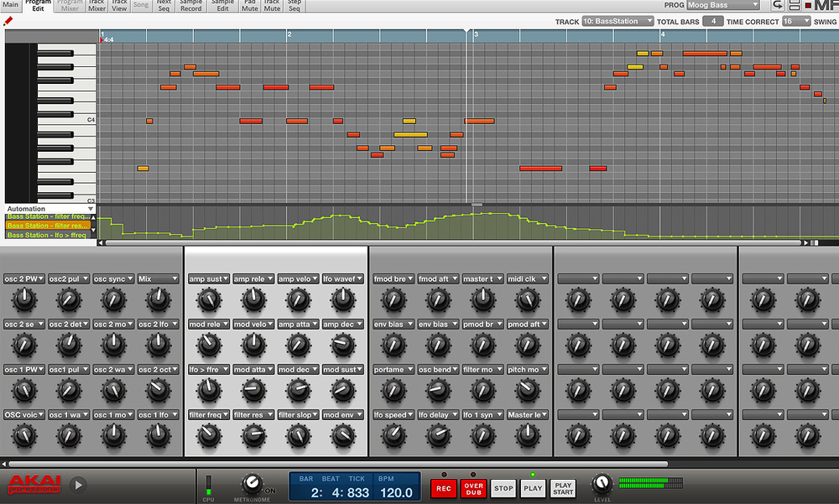Adjust knob under lfo wavef
The image size is (839, 504).
pos(343,299)
